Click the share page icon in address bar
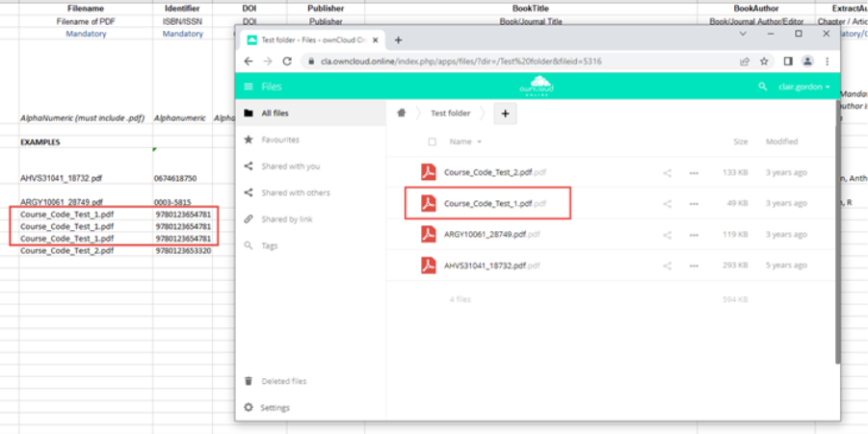 (x=745, y=62)
